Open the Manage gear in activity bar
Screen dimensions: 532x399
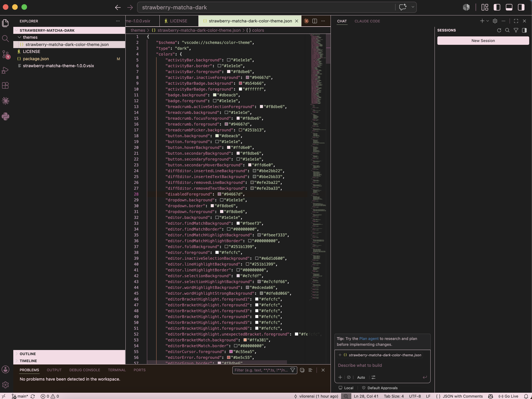(x=5, y=385)
